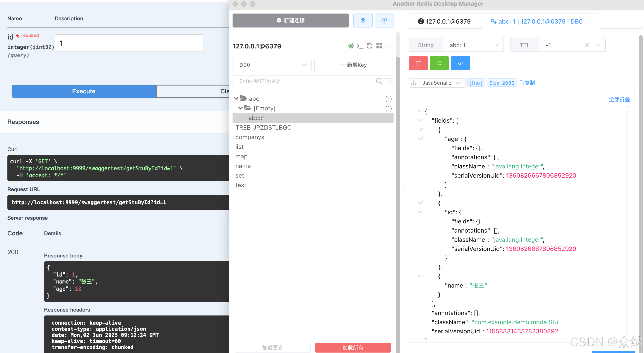Click the grid view multi-select icon
Viewport: 644px width, 353px height.
(x=379, y=46)
